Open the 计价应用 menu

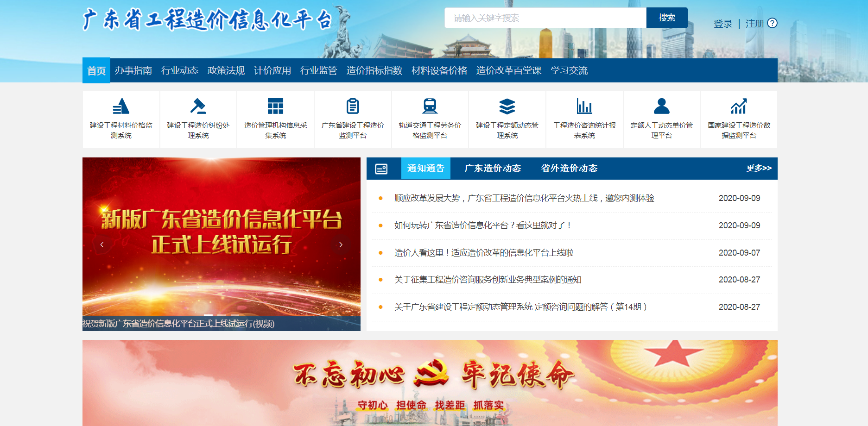click(x=272, y=70)
